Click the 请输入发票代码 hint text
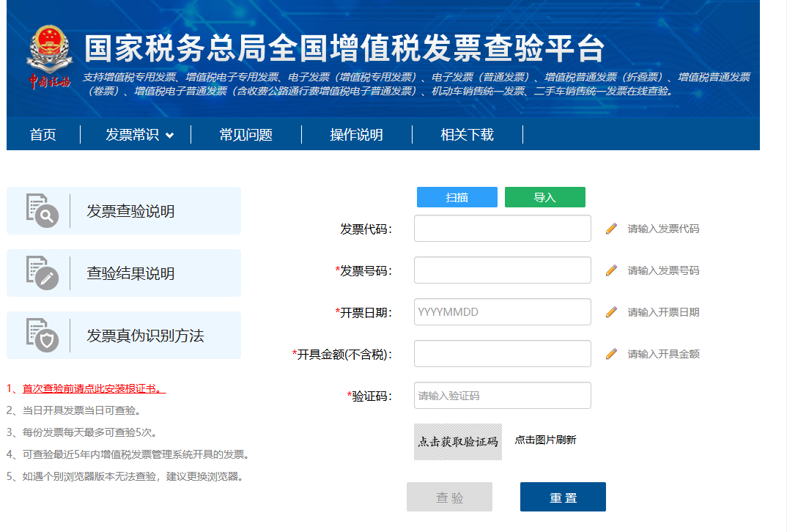This screenshot has height=532, width=787. pyautogui.click(x=664, y=229)
